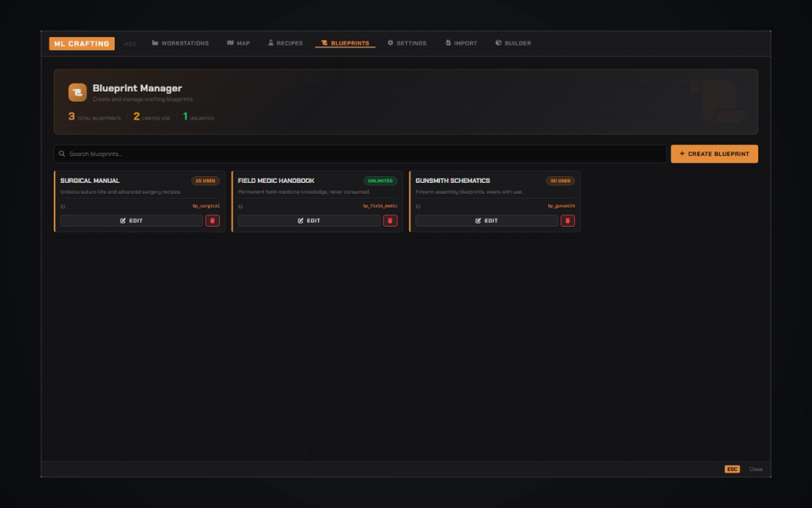Edit the Surgical Manual blueprint
This screenshot has width=812, height=508.
[x=132, y=221]
